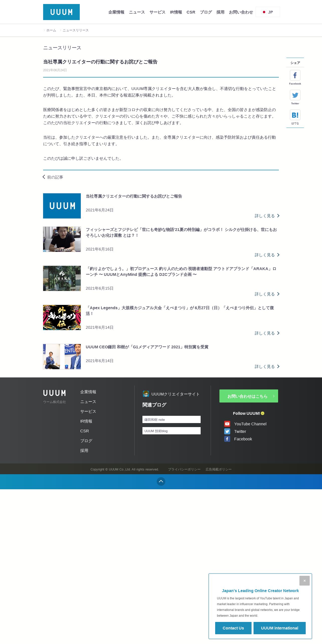
Task: Open Apex Legends えぺまつり article title
Action: (180, 311)
